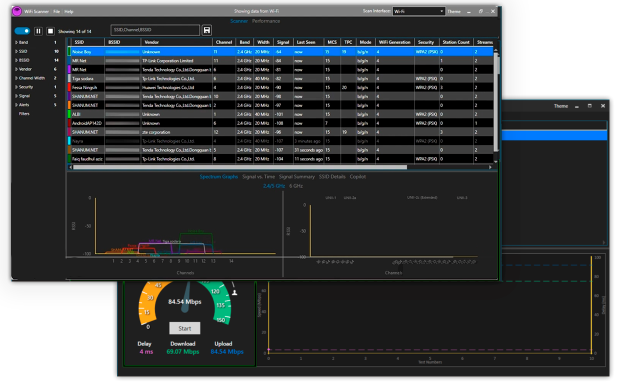The image size is (620, 383).
Task: Click the bright green color chip of ALBI
Action: (69, 114)
